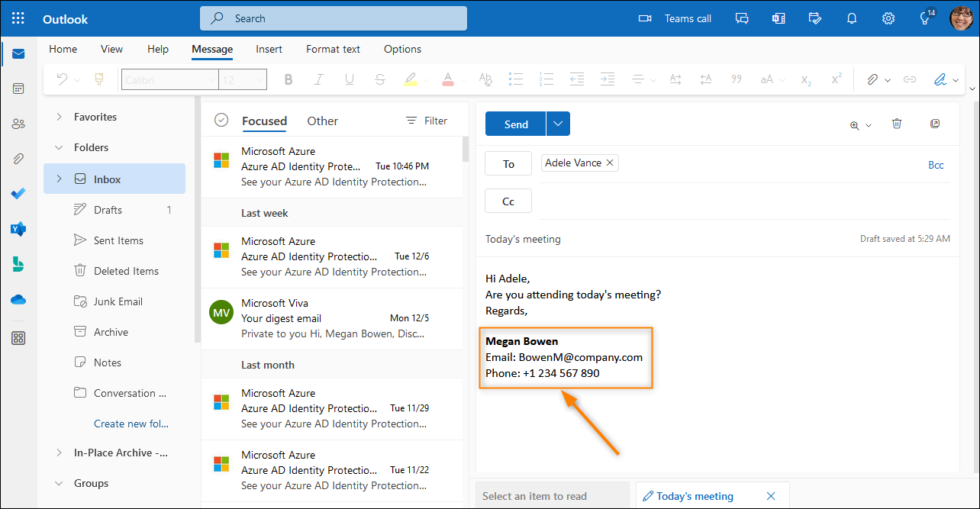Open Bookings in the app rail
980x509 pixels.
18,264
